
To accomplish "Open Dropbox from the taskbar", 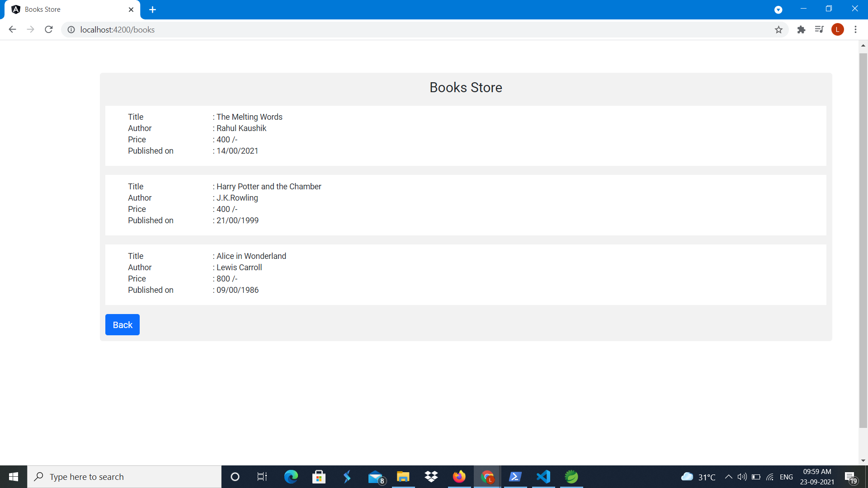I will click(x=431, y=476).
